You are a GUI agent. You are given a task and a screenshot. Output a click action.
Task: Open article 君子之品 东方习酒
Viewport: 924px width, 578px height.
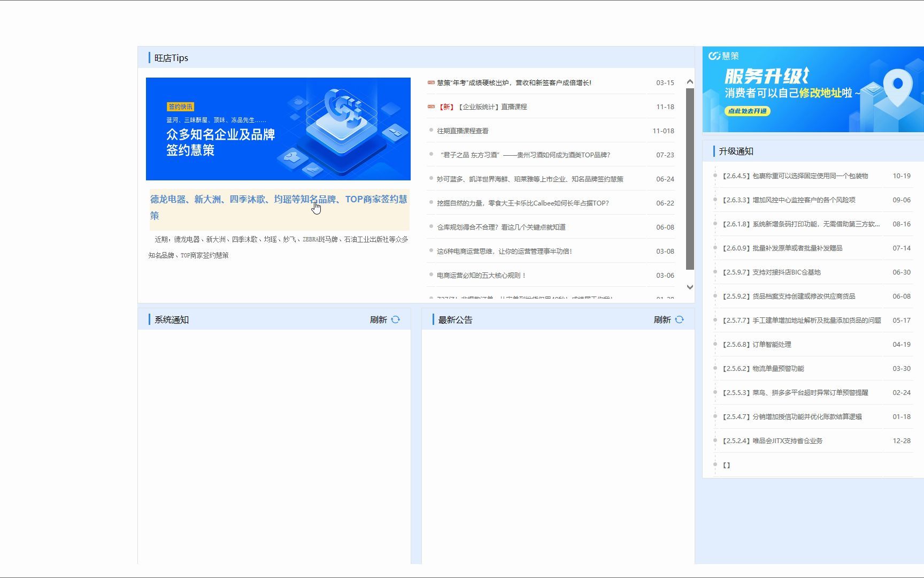(x=523, y=155)
